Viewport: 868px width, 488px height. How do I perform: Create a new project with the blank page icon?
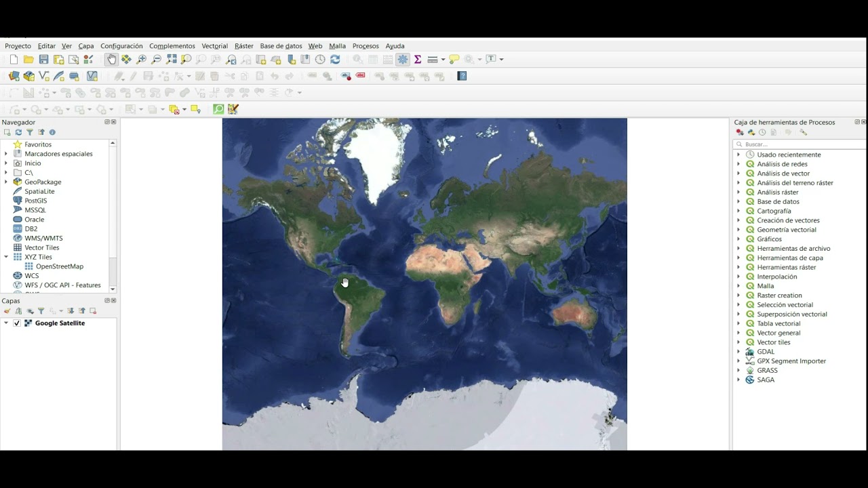point(14,60)
